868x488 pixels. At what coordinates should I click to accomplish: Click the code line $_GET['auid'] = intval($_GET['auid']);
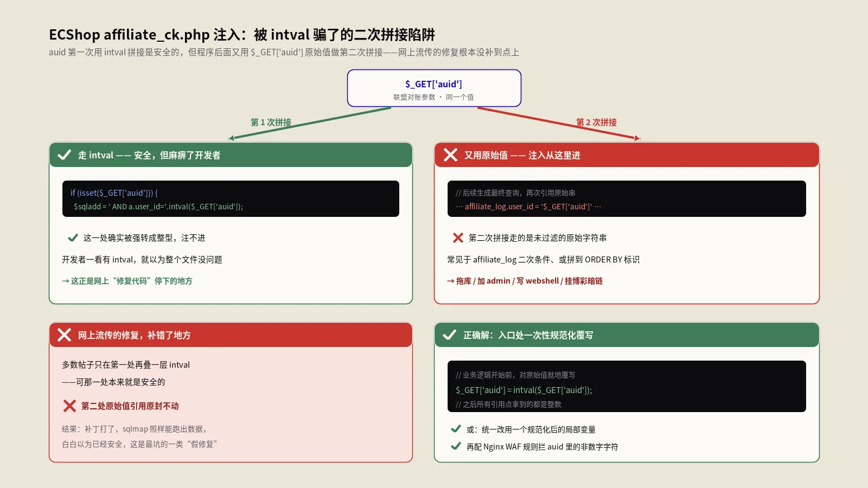[524, 390]
